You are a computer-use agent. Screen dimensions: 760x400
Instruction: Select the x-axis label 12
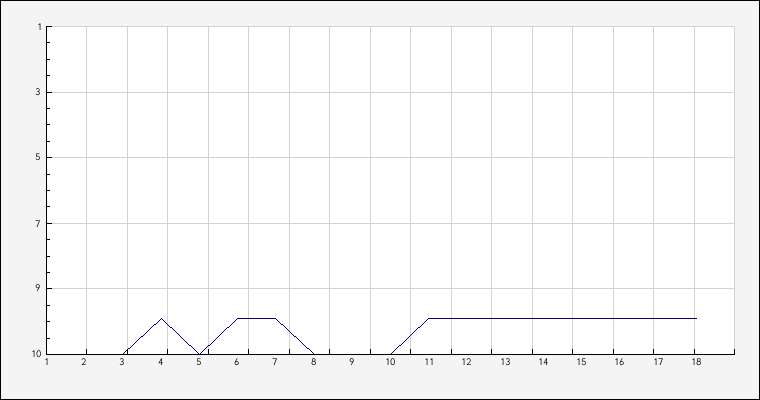[x=466, y=362]
